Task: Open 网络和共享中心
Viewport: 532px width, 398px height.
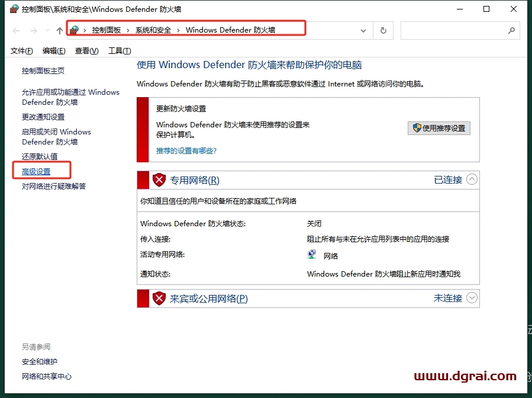Action: click(x=47, y=377)
